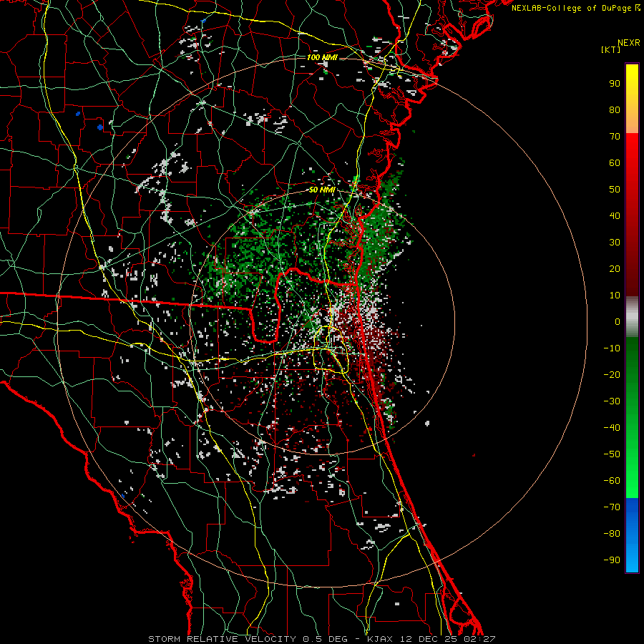Click the 90 value on the velocity scale
This screenshot has width=644, height=644.
pyautogui.click(x=615, y=84)
